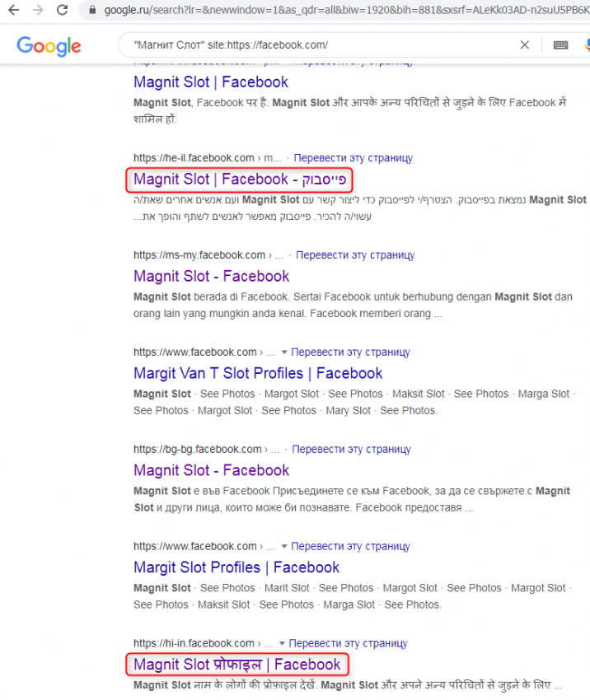View site info via the padlock icon

tap(92, 10)
